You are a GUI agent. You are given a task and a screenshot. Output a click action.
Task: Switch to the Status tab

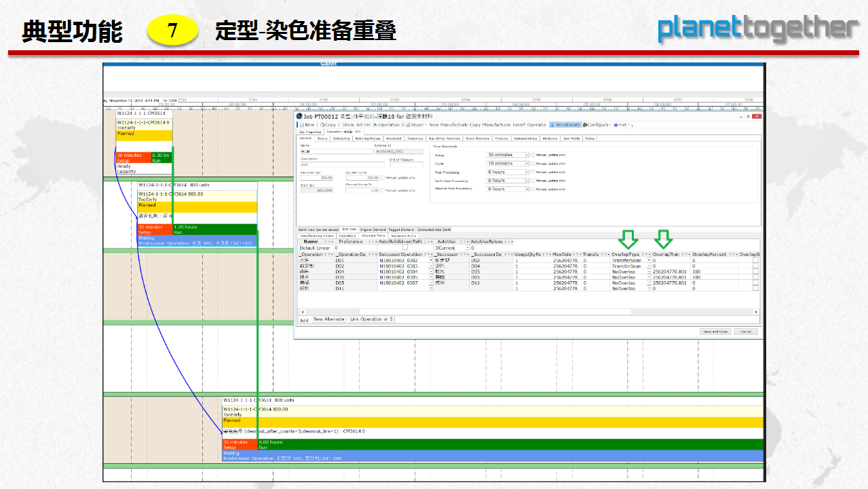click(x=323, y=138)
